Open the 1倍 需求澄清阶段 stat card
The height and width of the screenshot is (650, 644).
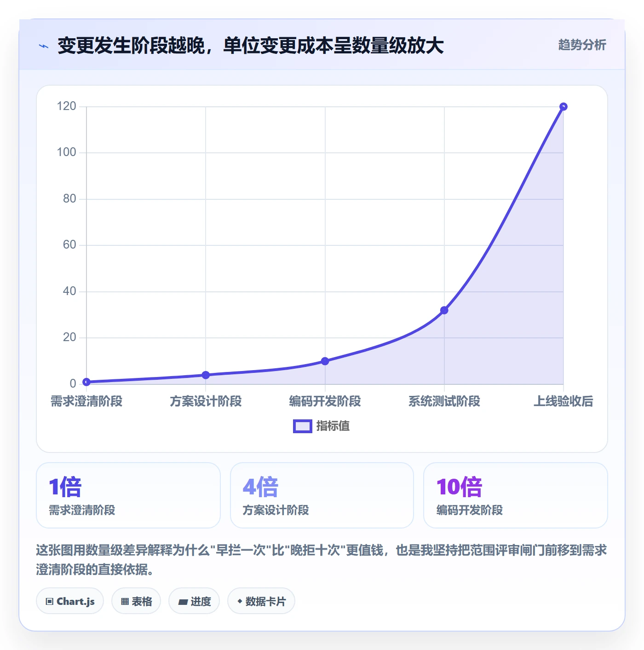click(128, 495)
